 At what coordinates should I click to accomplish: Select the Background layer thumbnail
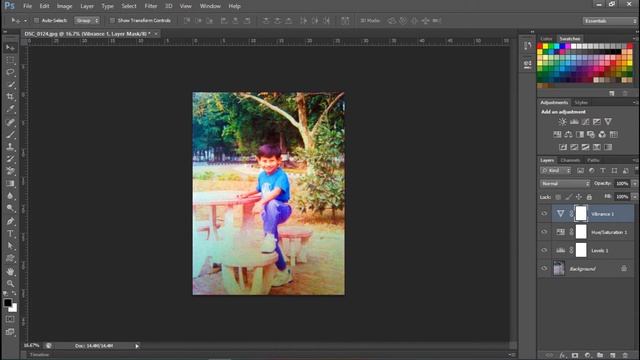[x=559, y=268]
